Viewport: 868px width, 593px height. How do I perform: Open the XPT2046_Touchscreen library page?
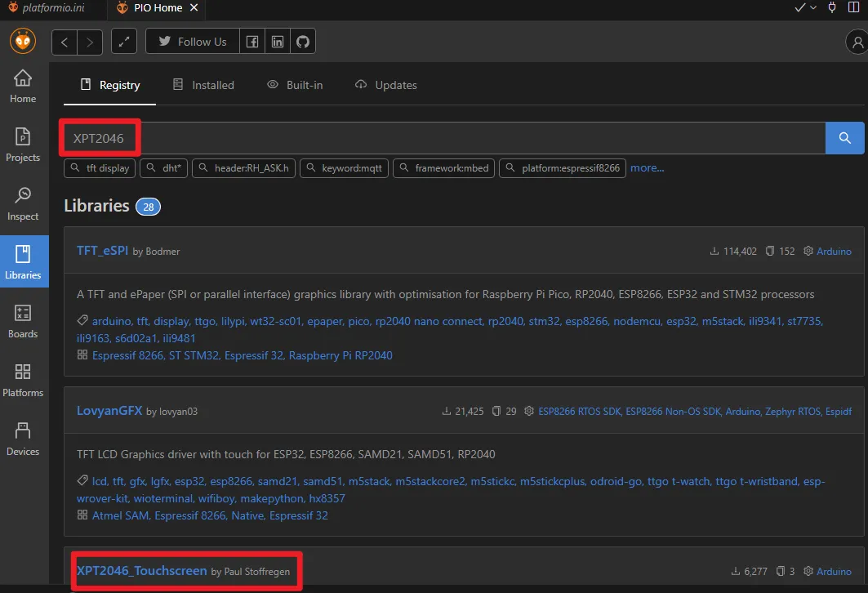142,571
